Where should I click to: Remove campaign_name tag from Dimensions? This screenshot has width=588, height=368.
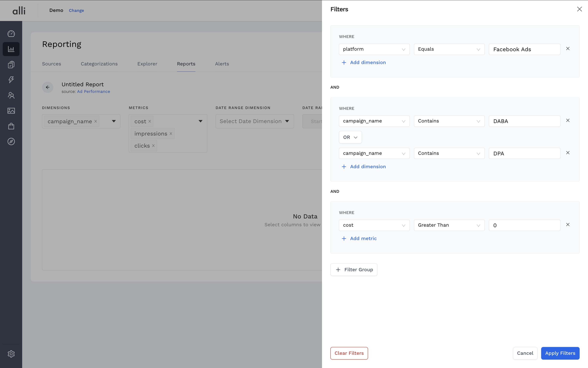point(96,121)
